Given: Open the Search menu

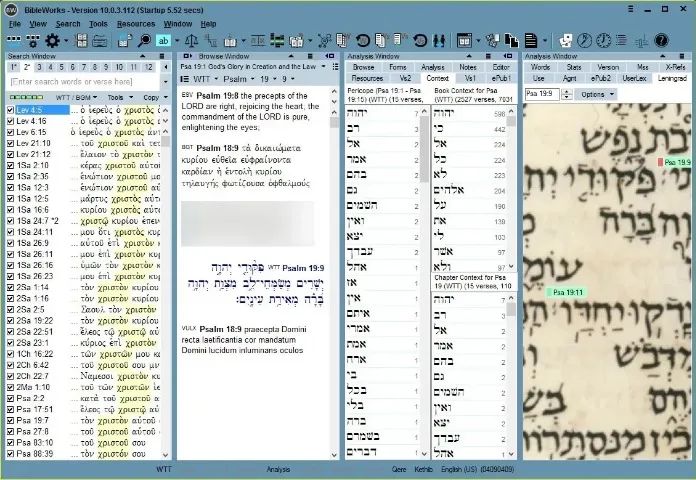Looking at the screenshot, I should 68,24.
